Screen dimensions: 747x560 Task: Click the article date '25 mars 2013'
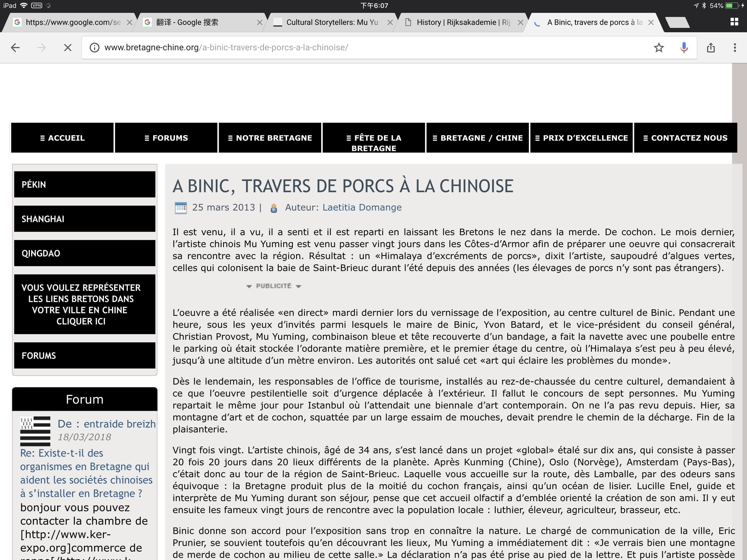point(224,207)
